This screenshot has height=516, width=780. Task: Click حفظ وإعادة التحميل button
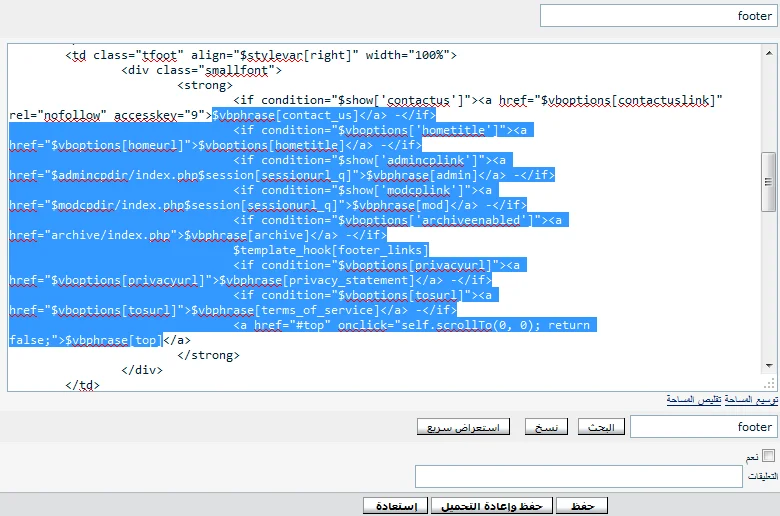[x=491, y=506]
